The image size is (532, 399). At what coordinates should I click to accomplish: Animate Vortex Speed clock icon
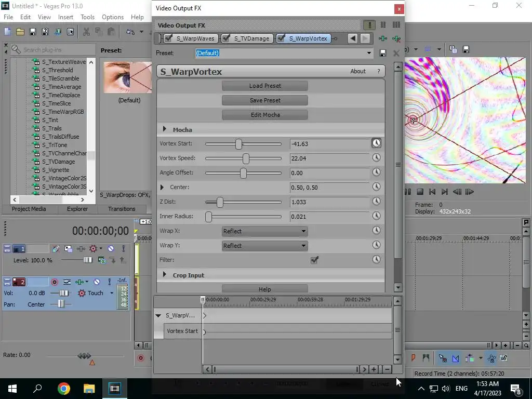[x=376, y=158]
